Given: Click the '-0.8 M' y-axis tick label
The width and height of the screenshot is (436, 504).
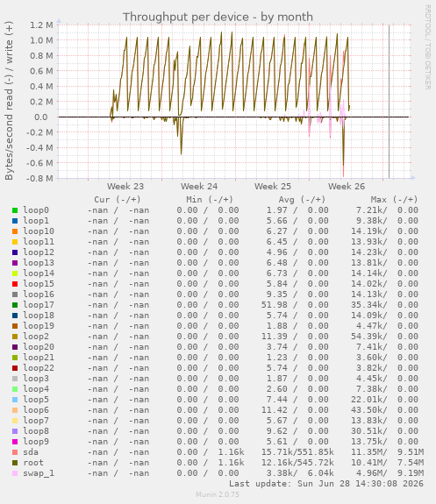Looking at the screenshot, I should tap(39, 179).
